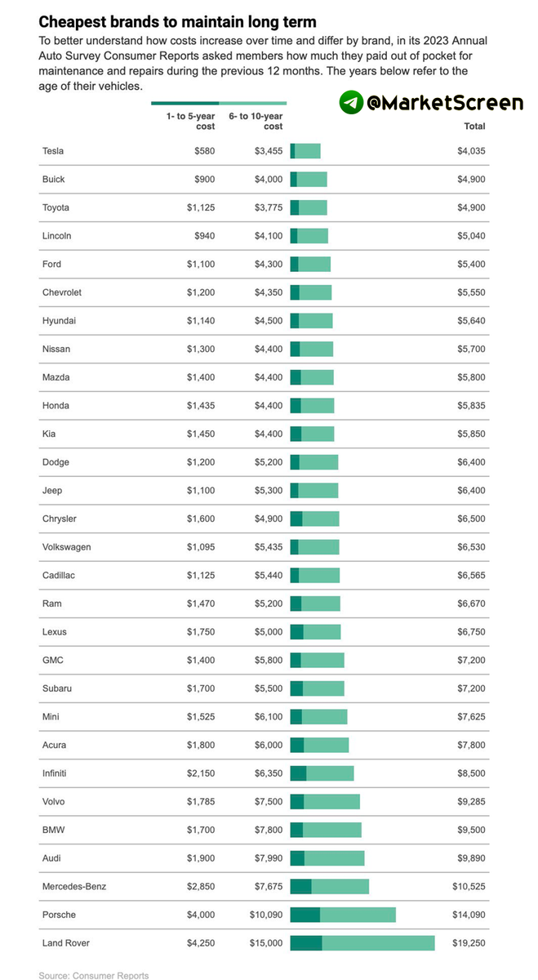Click the BMW cost bar
538x980 pixels.
tap(326, 830)
